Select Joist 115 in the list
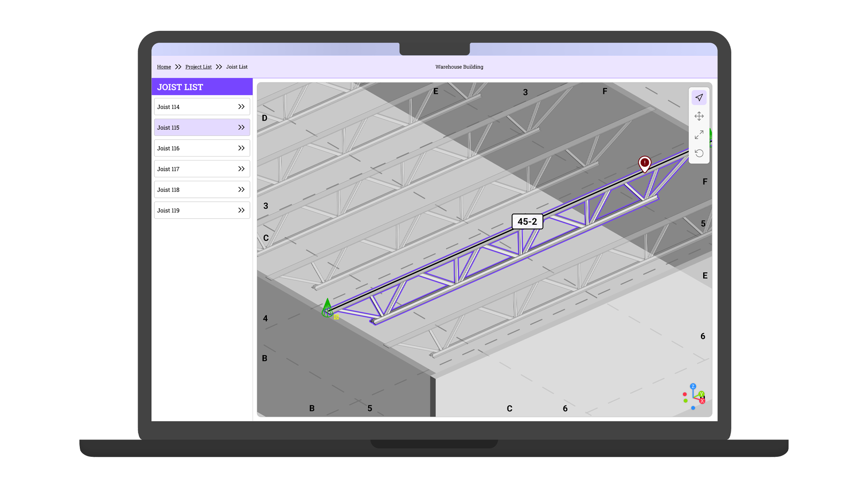Screen dimensions: 868x488 [201, 128]
